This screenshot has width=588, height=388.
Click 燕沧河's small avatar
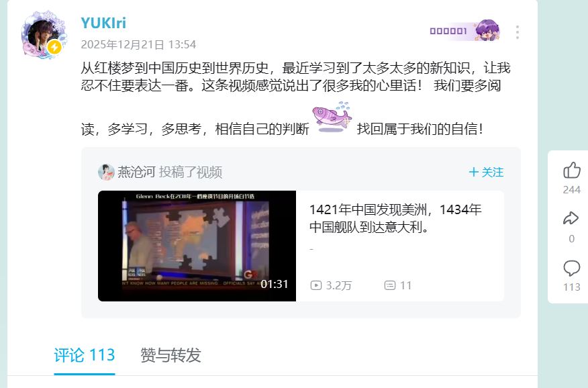[x=106, y=173]
